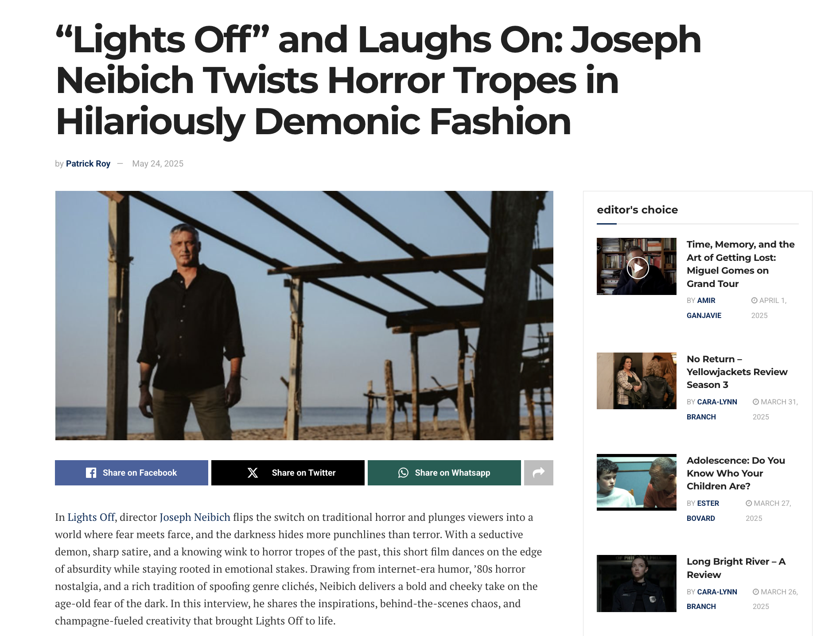This screenshot has width=840, height=636.
Task: Click the clock icon beside April 1
Action: (754, 300)
